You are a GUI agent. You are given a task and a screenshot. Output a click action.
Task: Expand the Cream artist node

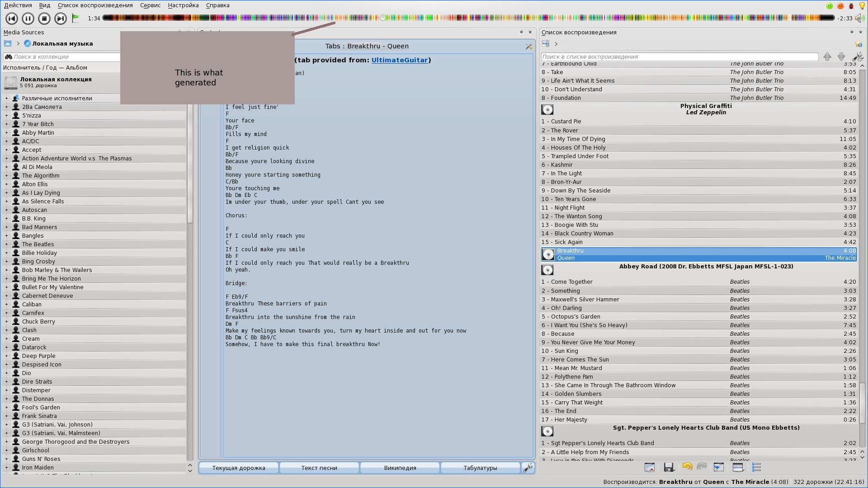6,339
